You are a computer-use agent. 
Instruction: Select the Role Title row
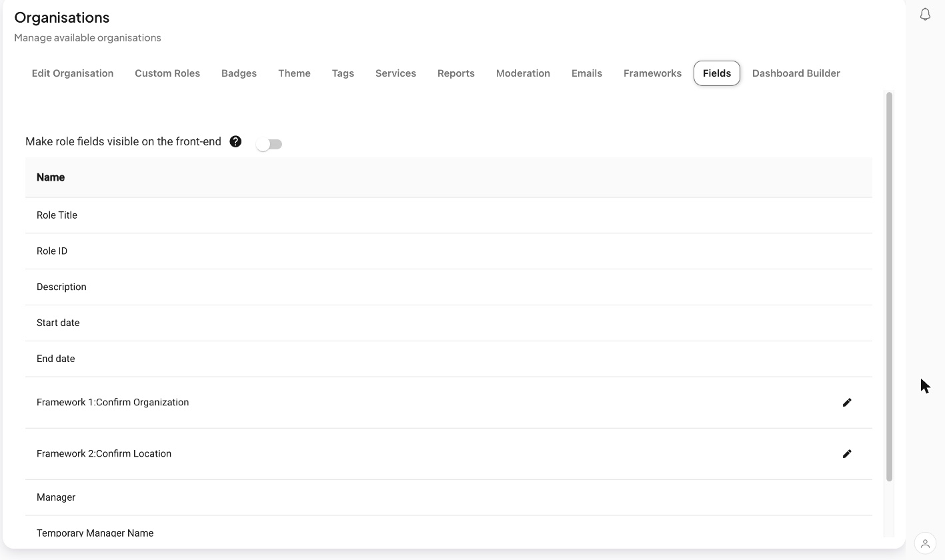pyautogui.click(x=448, y=215)
